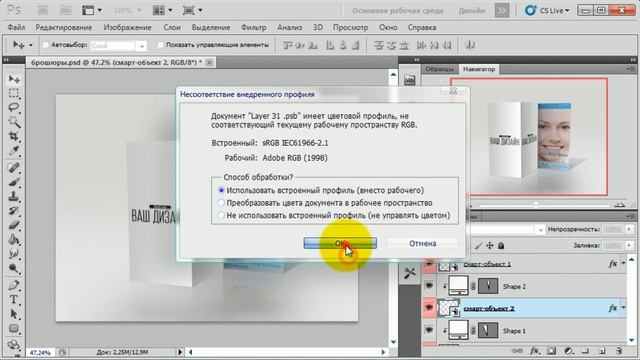Screen dimensions: 640x360
Task: Open the Редактирование menu
Action: pos(64,27)
